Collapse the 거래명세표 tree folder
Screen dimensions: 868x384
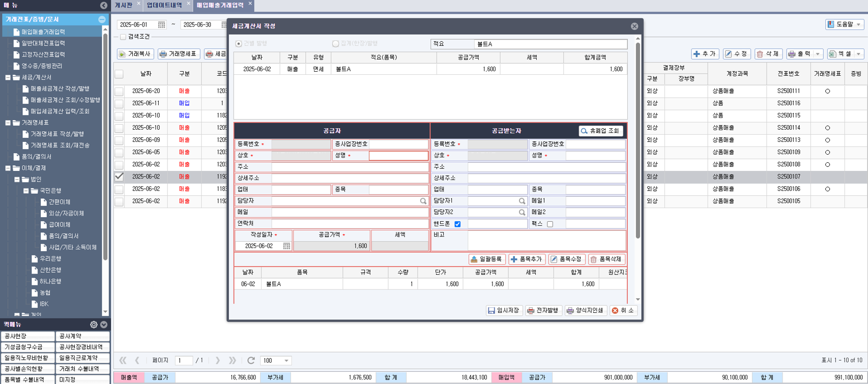point(8,123)
